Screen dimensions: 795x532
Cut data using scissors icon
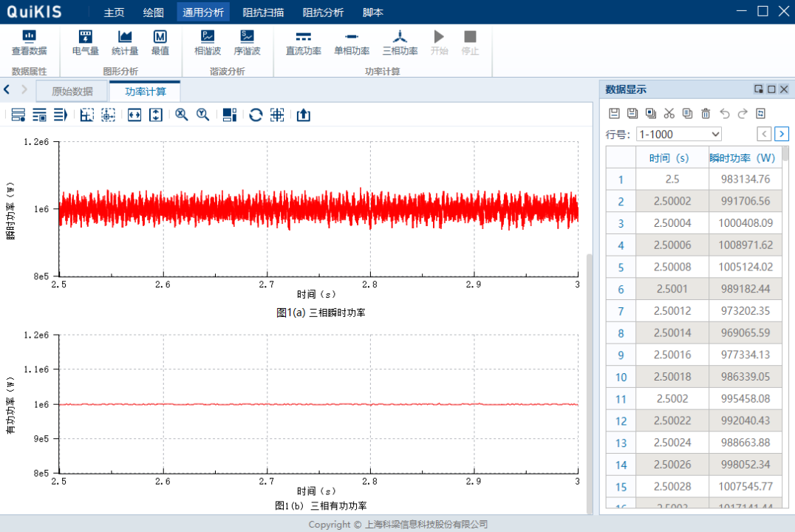point(669,113)
